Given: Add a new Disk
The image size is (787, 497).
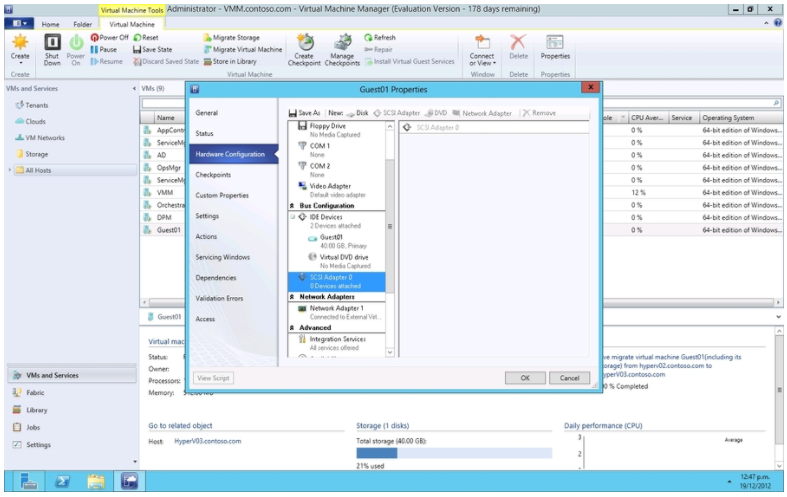Looking at the screenshot, I should (357, 113).
